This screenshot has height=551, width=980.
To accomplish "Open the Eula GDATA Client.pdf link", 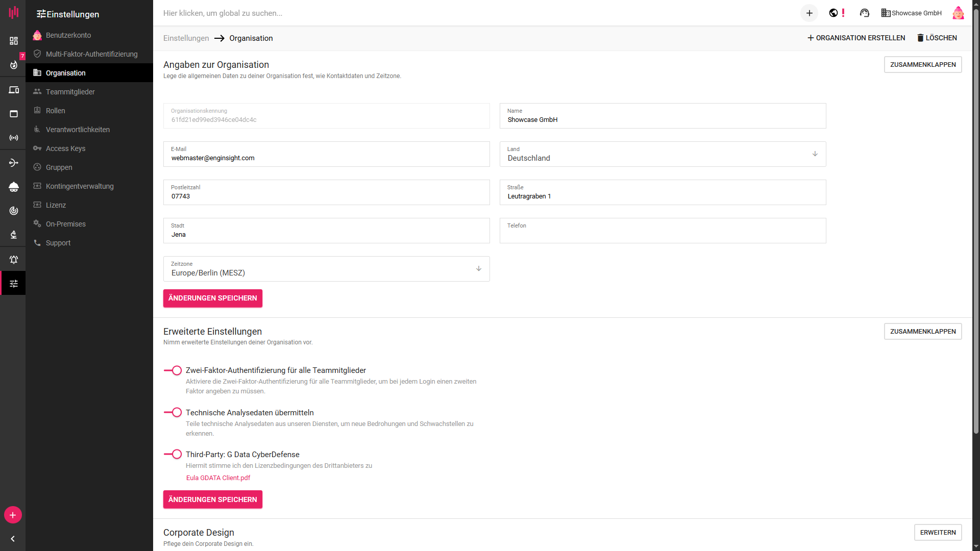I will pos(218,478).
